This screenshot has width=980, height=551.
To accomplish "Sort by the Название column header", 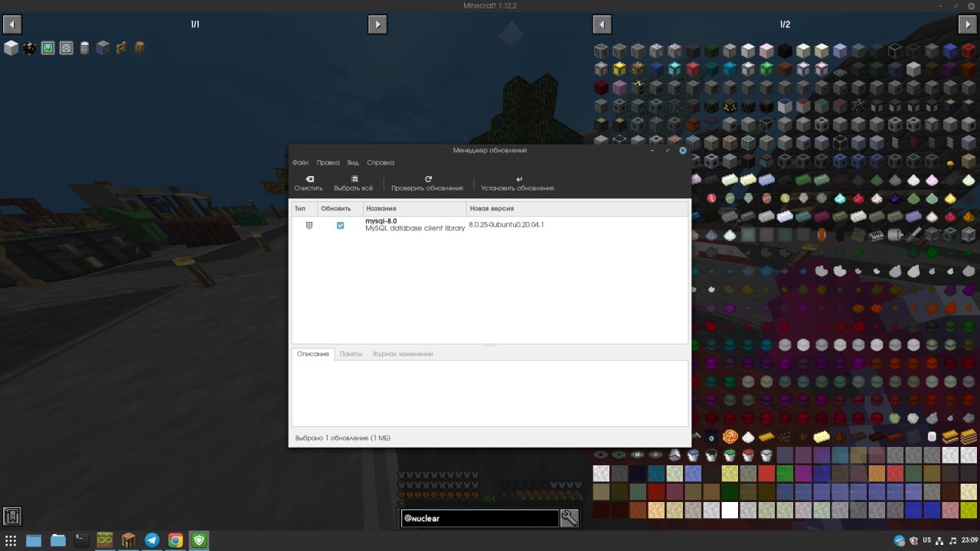I will coord(414,208).
